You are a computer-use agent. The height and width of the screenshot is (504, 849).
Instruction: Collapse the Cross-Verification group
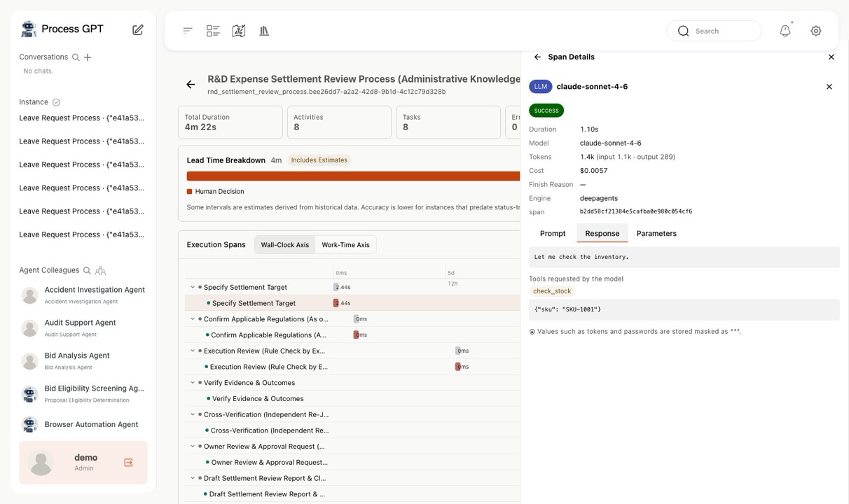[x=193, y=414]
